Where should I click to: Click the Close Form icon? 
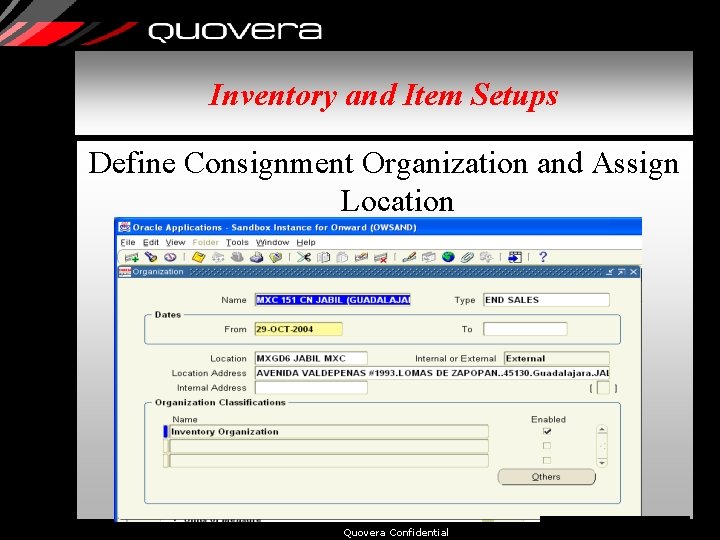[276, 257]
